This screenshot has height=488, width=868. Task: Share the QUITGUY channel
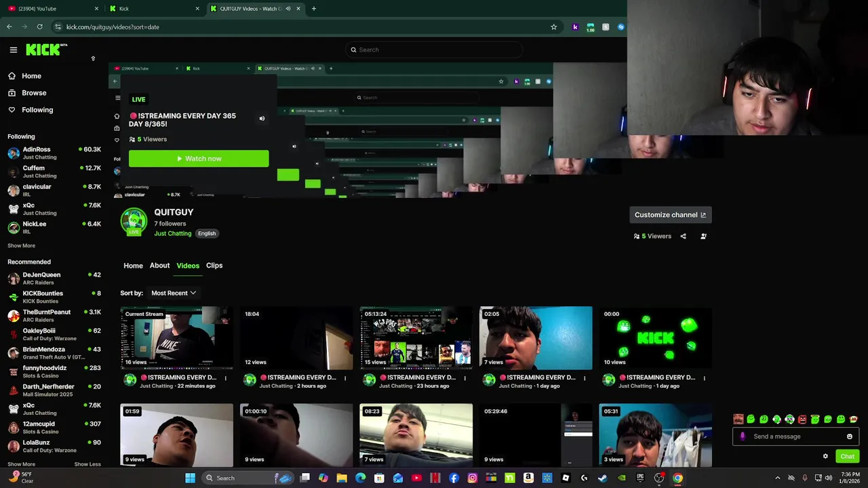[683, 237]
